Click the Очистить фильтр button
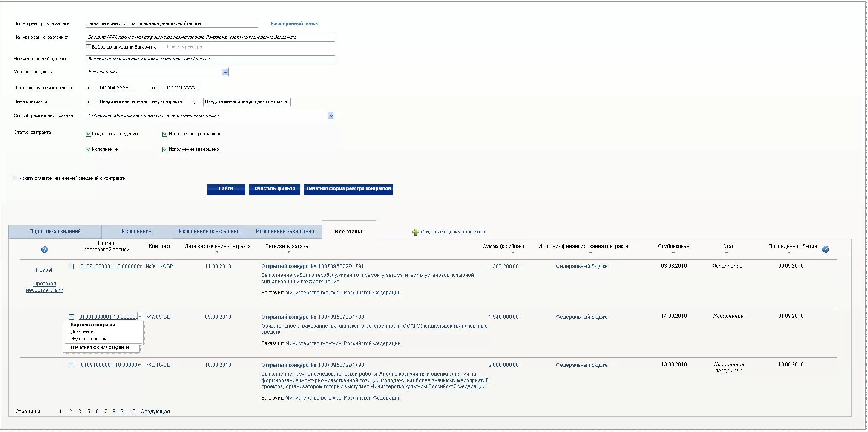Screen dimensions: 868x432 (275, 190)
